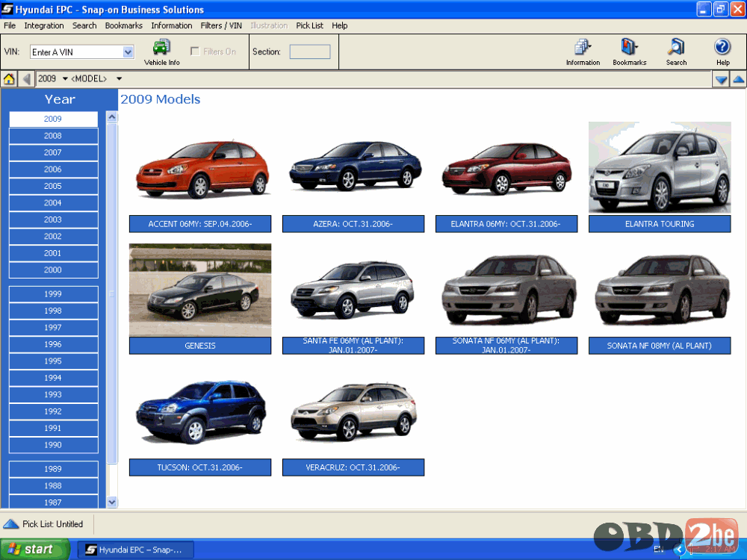Select the Hyundai EPC taskbar item
747x560 pixels.
pos(135,550)
